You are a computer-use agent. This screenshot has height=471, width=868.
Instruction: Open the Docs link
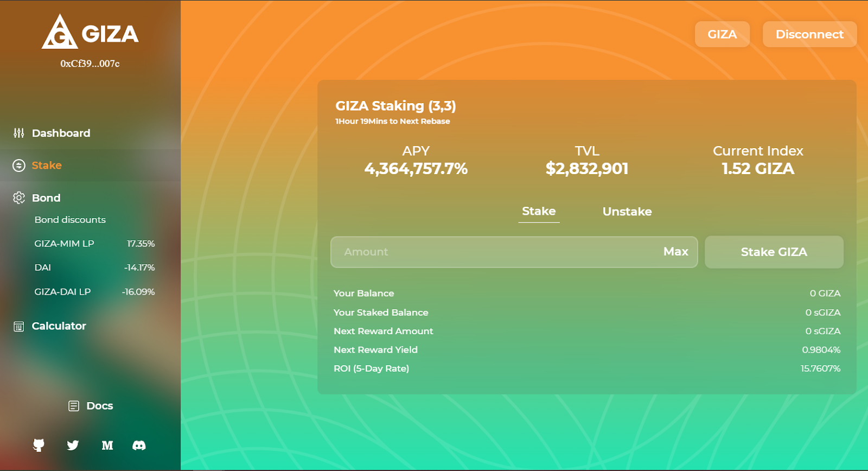click(100, 406)
